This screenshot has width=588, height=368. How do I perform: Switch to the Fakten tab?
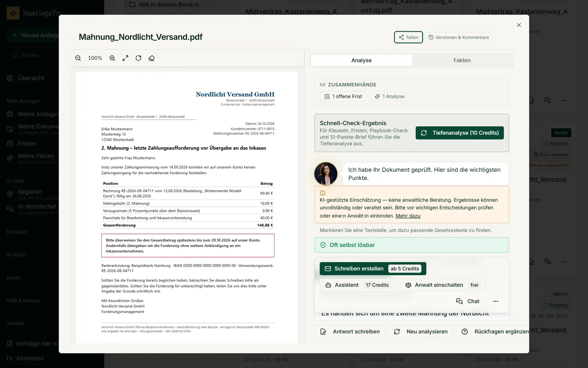[x=462, y=60]
